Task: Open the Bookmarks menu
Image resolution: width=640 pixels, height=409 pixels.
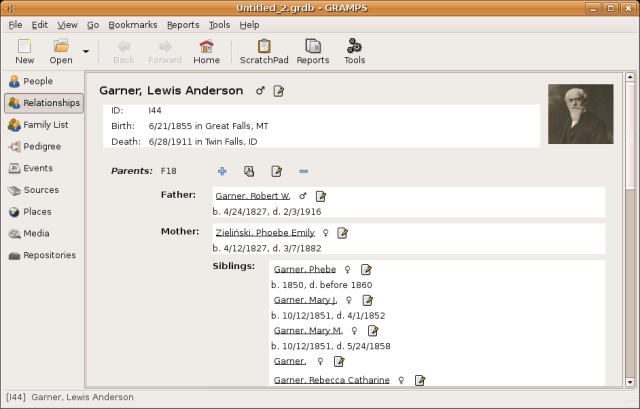Action: pos(132,24)
